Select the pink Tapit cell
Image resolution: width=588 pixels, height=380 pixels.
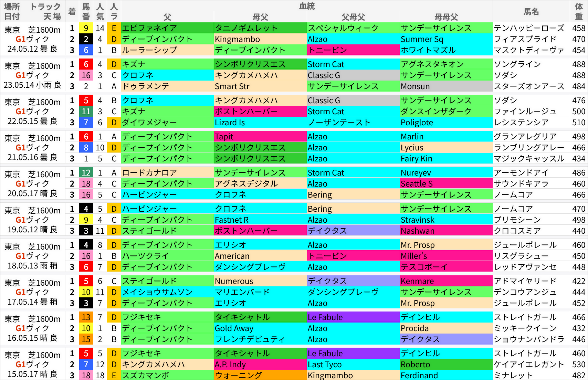pos(260,137)
